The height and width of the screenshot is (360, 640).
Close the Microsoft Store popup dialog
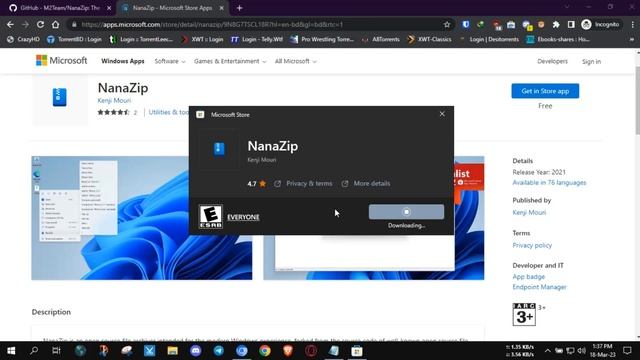[442, 114]
